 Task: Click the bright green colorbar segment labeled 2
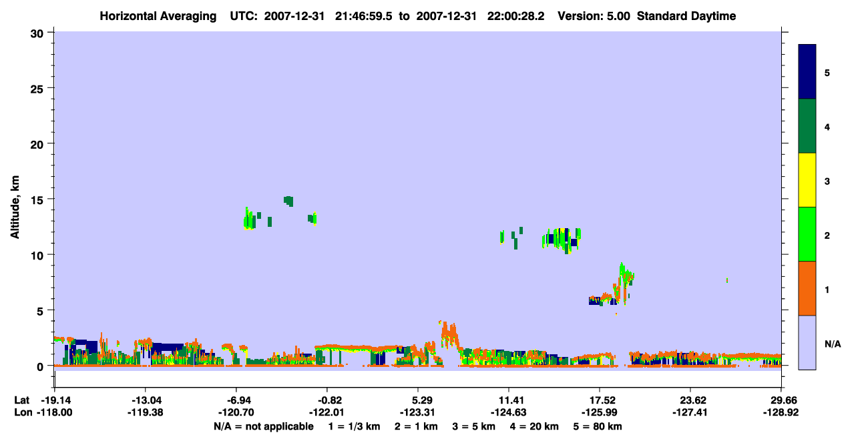click(807, 234)
